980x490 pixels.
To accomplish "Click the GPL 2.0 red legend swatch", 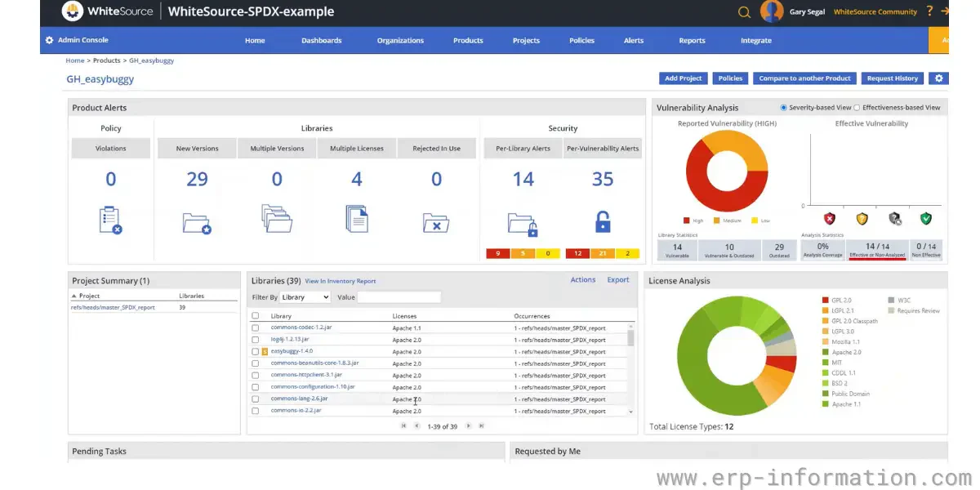I will coord(826,301).
